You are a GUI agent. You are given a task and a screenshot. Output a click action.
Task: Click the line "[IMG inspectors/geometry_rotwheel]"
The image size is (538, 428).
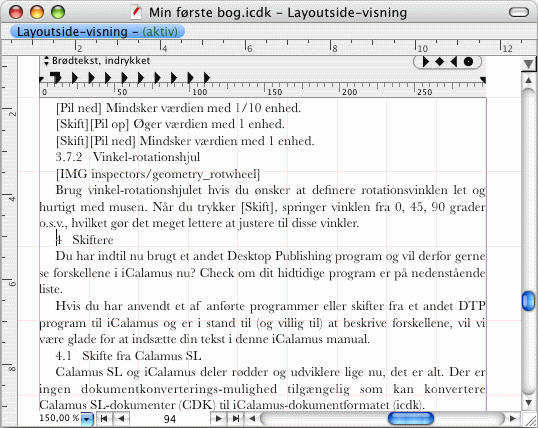158,174
